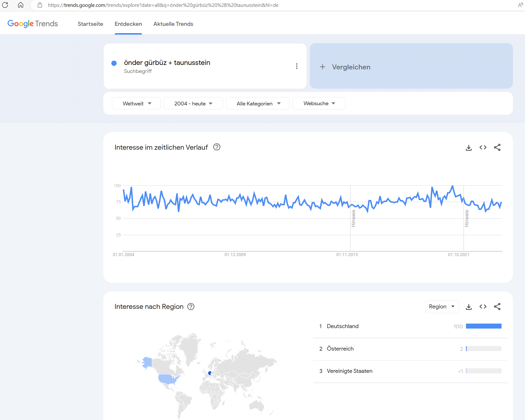Image resolution: width=525 pixels, height=420 pixels.
Task: Click the Interesse nach Region heading
Action: coord(149,307)
